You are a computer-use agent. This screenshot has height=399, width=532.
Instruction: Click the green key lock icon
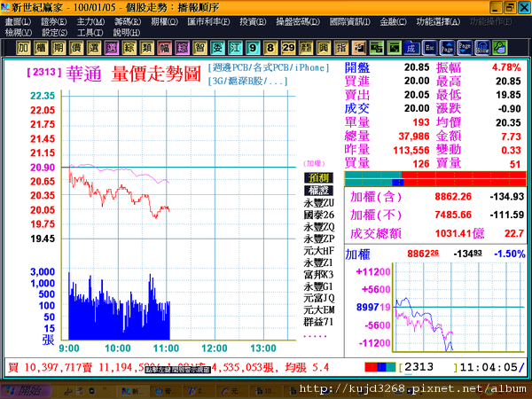coord(500,48)
